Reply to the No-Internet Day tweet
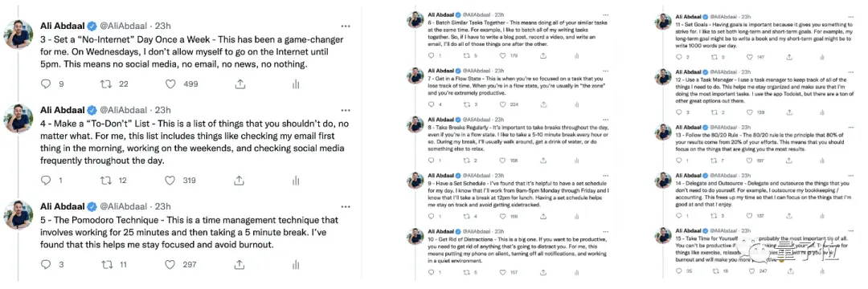 click(47, 84)
